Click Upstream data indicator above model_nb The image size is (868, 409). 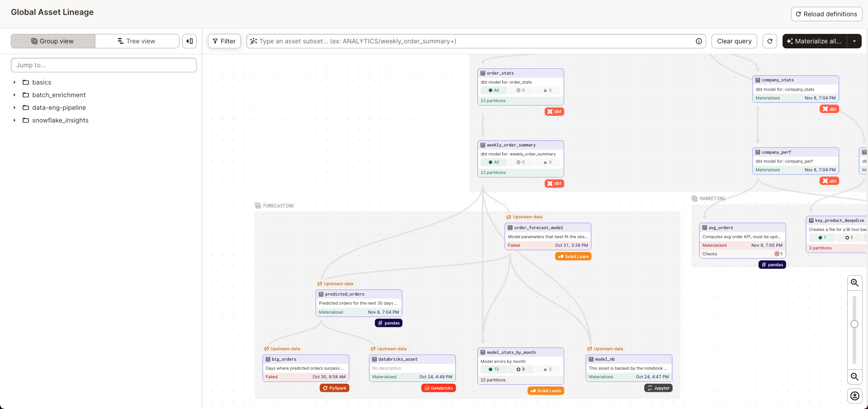605,349
